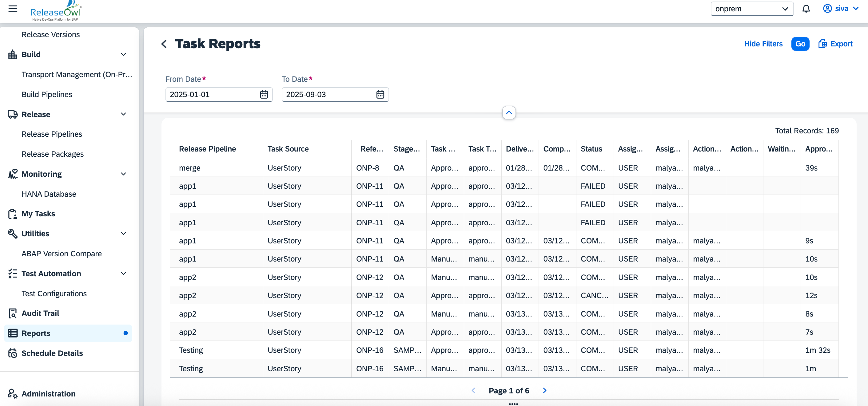Open the notifications bell
This screenshot has width=868, height=406.
806,9
